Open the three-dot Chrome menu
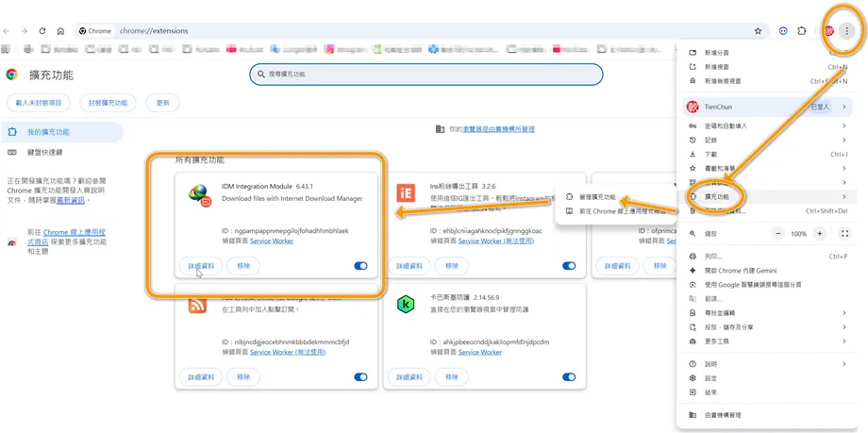Screen dimensions: 868x433 (846, 31)
